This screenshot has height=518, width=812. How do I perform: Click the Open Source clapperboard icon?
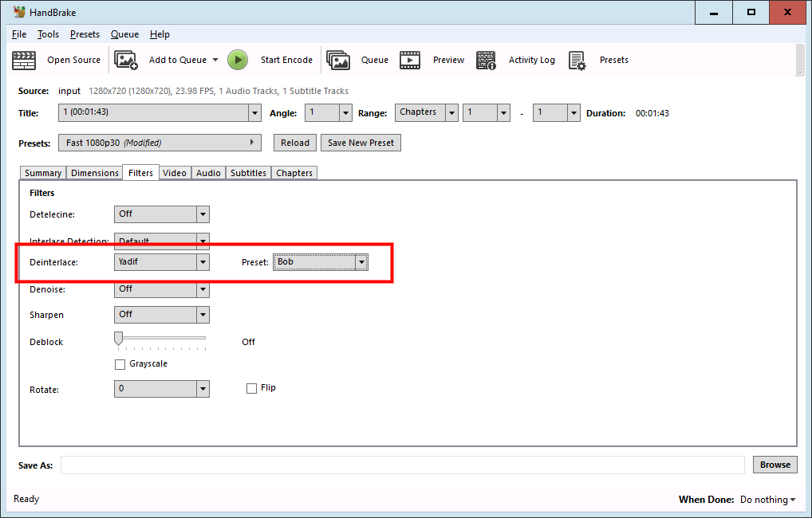(x=24, y=60)
